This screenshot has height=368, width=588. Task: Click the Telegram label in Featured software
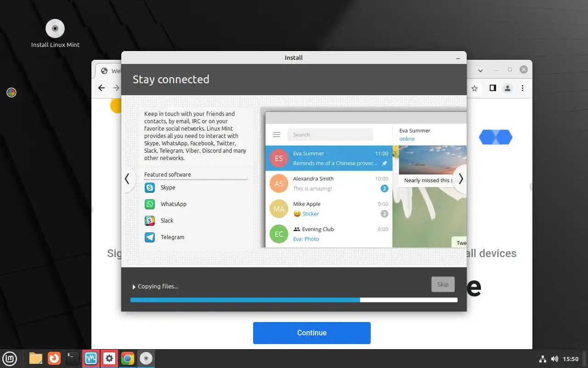click(x=172, y=237)
